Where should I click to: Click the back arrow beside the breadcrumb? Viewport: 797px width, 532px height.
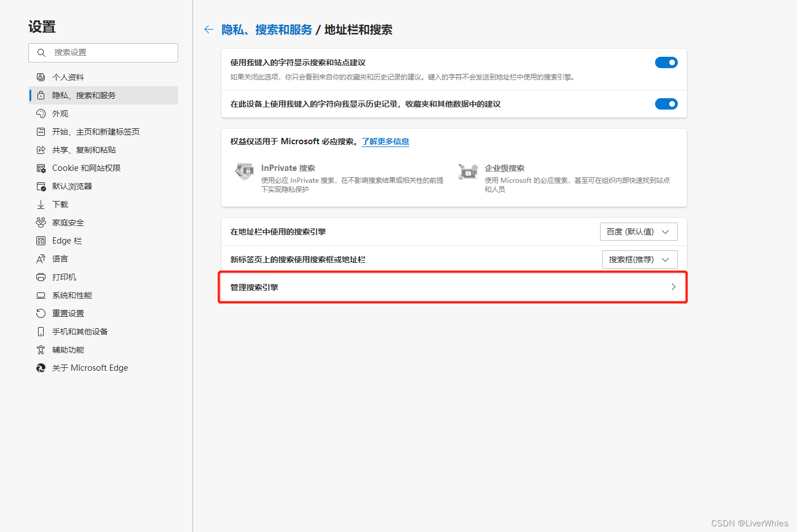[209, 30]
